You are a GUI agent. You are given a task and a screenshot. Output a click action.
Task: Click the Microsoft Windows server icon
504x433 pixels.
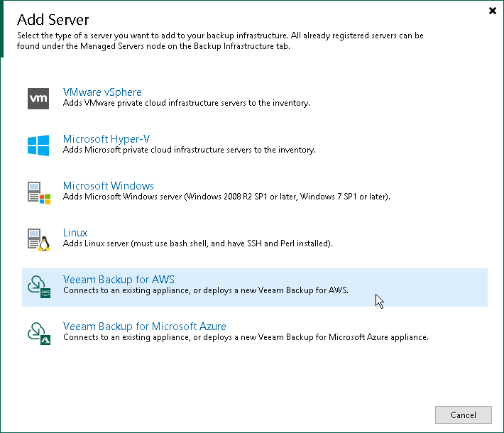[x=39, y=192]
